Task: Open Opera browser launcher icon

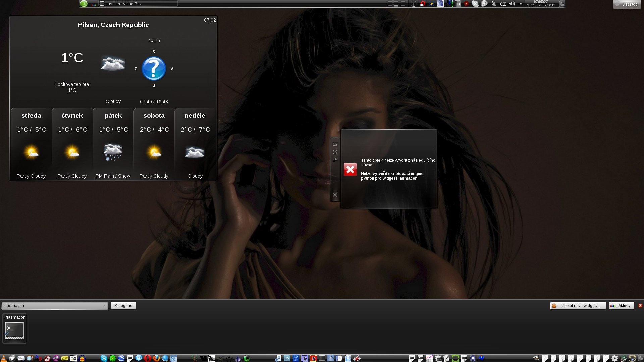Action: point(147,358)
